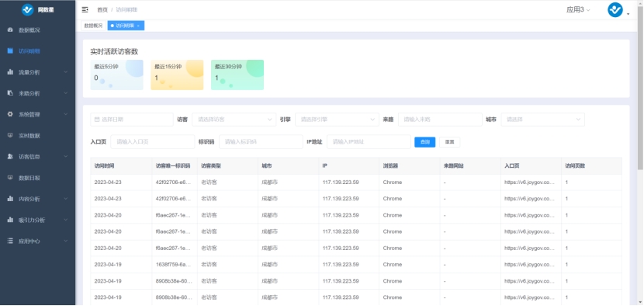This screenshot has width=644, height=306.
Task: Switch to the 数据概况 page tab
Action: [93, 26]
